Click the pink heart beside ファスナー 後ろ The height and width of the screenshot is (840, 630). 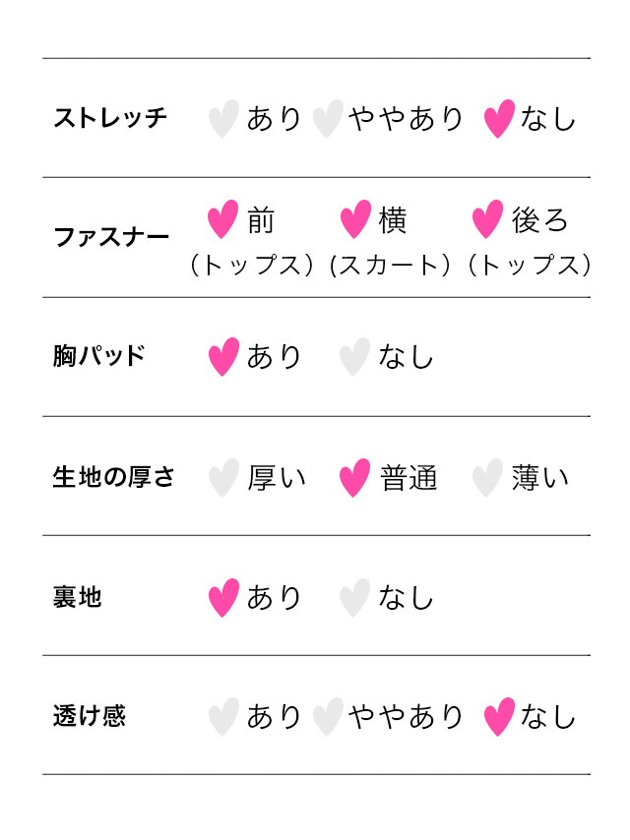487,219
